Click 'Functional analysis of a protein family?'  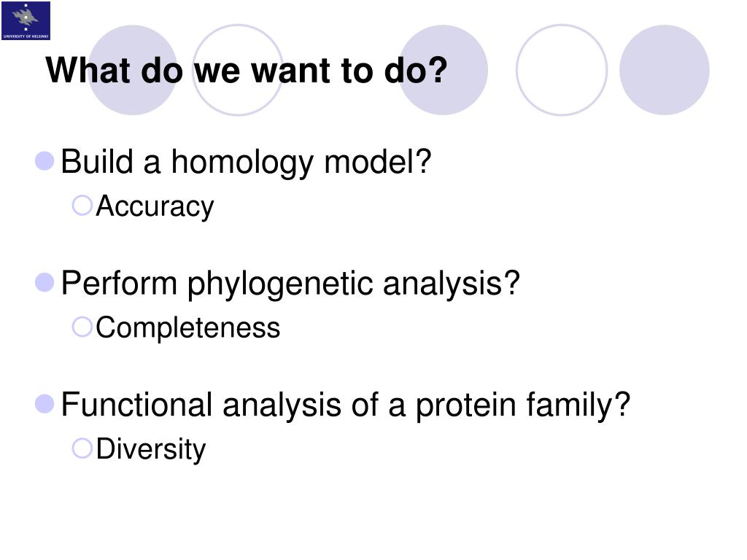345,406
